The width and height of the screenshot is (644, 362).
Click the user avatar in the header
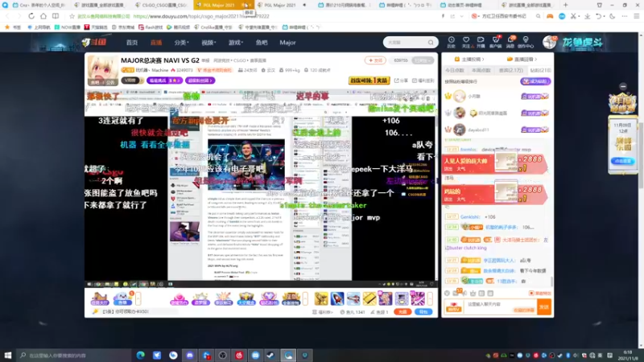pyautogui.click(x=549, y=42)
